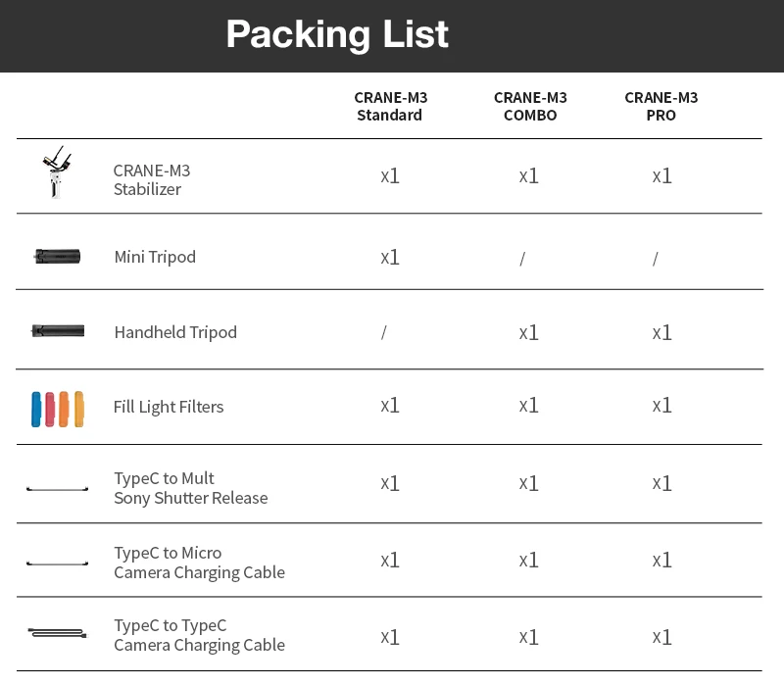The image size is (784, 686).
Task: Select the CRANE-M3 COMBO column header
Action: (529, 106)
